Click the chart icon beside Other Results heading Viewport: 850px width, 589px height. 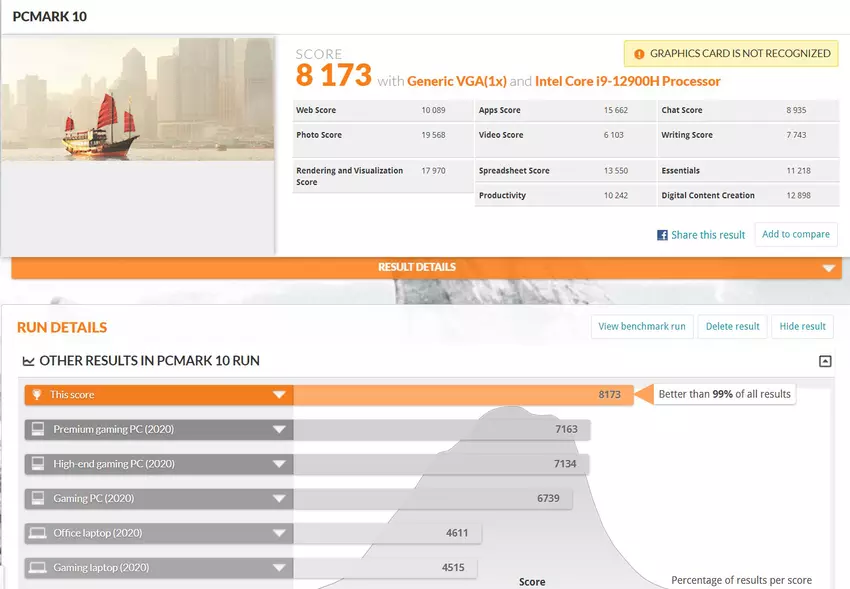(x=28, y=361)
